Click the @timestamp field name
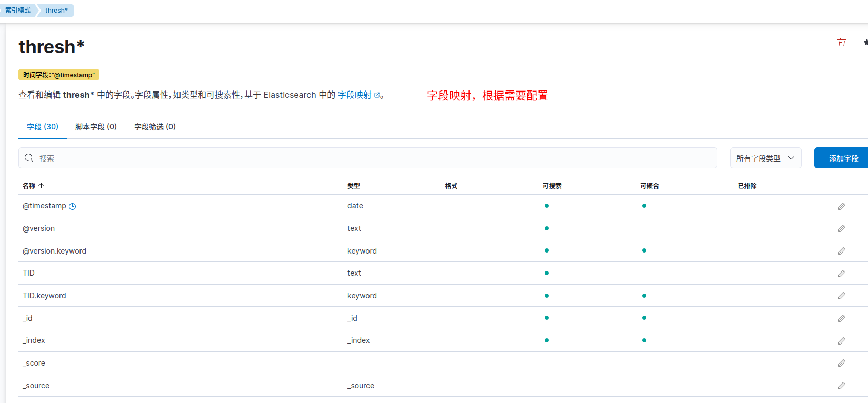868x403 pixels. [44, 206]
